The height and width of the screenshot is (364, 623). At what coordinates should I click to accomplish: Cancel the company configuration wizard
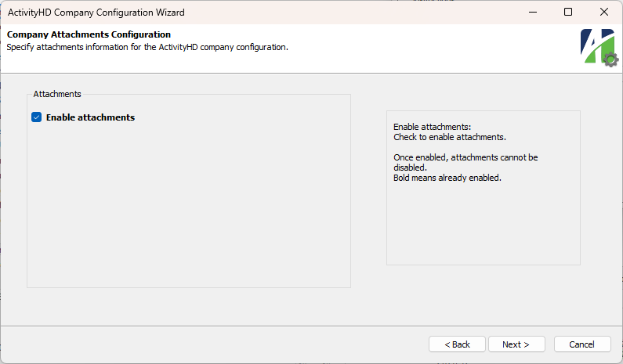click(582, 344)
